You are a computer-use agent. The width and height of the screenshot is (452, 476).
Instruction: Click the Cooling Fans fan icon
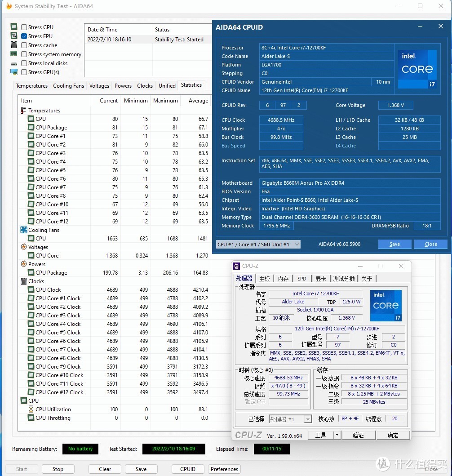pyautogui.click(x=24, y=230)
